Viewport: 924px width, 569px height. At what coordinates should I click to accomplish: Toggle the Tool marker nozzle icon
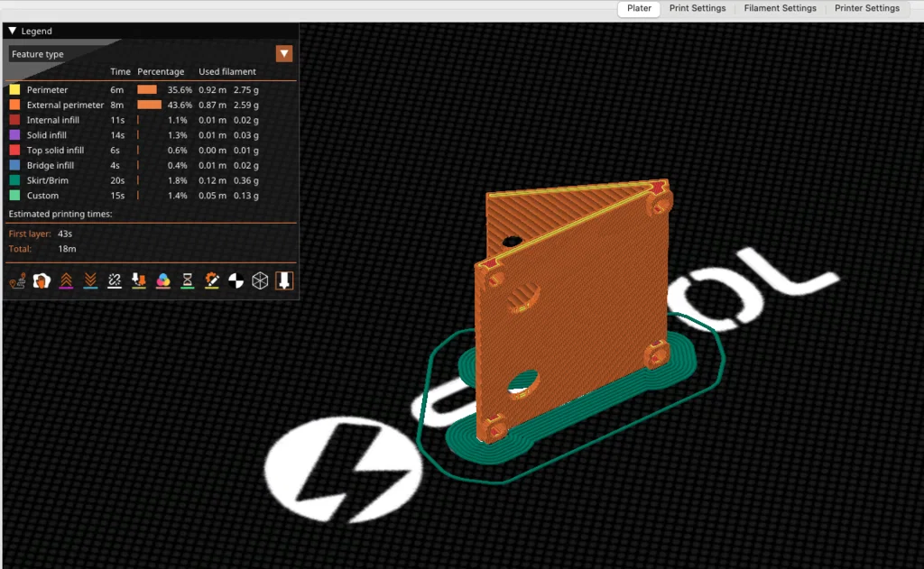click(284, 281)
